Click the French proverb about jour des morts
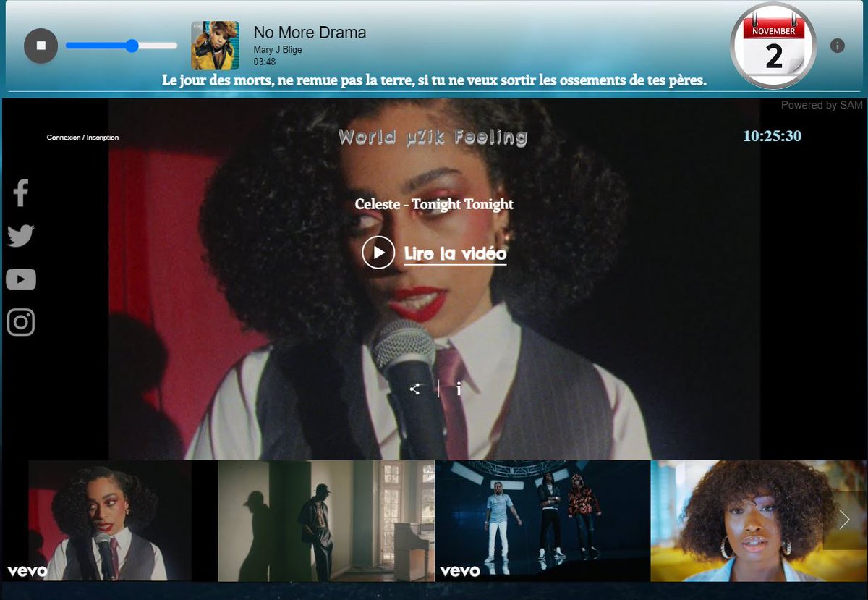Image resolution: width=868 pixels, height=600 pixels. pyautogui.click(x=434, y=80)
